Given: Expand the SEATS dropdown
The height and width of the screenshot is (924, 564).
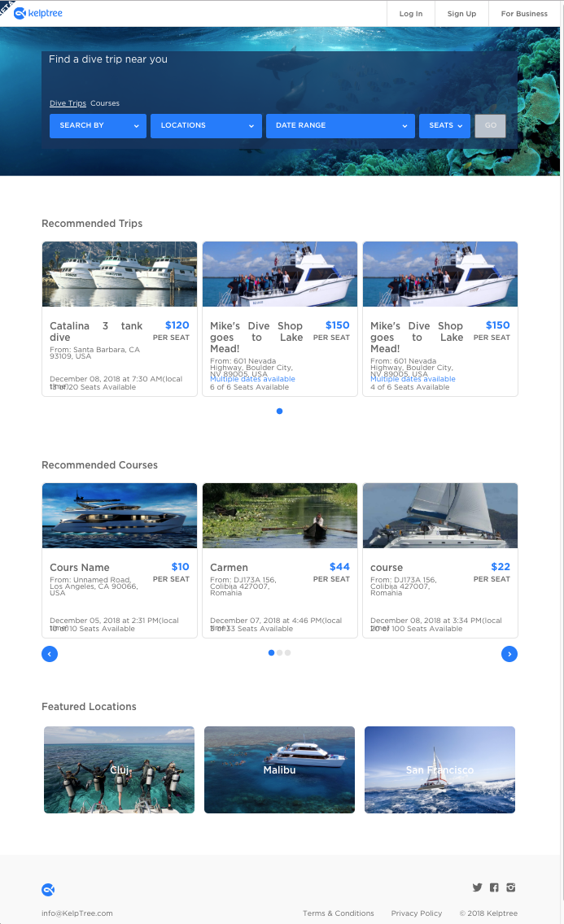Looking at the screenshot, I should (x=445, y=126).
